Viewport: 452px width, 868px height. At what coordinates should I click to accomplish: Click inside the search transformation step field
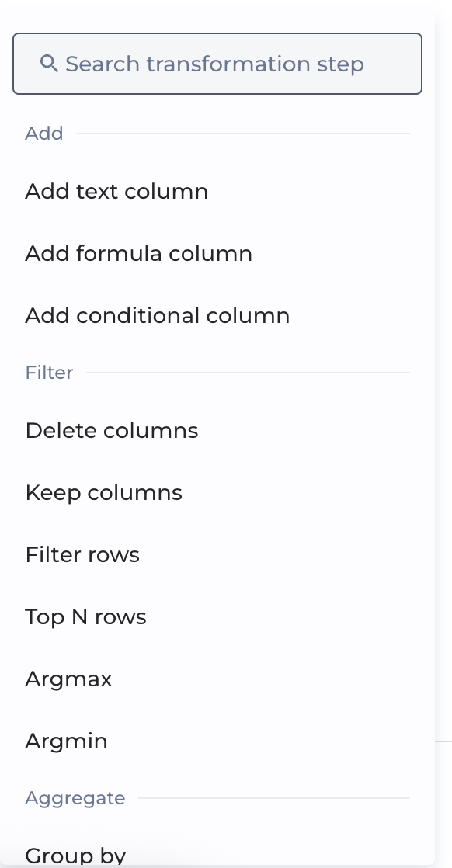coord(217,64)
